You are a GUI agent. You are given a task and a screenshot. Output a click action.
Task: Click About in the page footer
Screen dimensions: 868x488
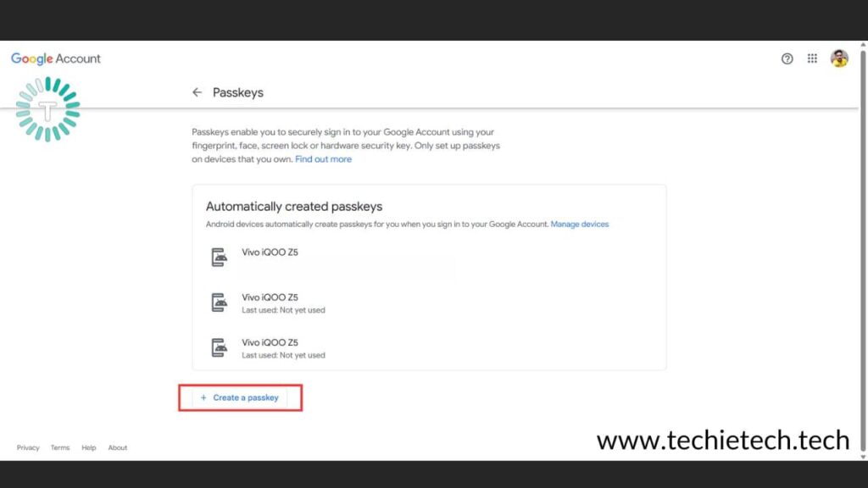click(x=118, y=447)
